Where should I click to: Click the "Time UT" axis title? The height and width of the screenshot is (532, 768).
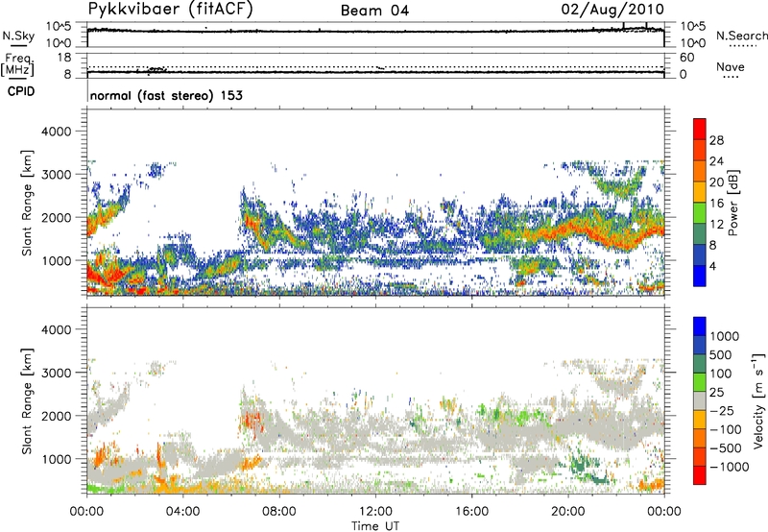375,526
